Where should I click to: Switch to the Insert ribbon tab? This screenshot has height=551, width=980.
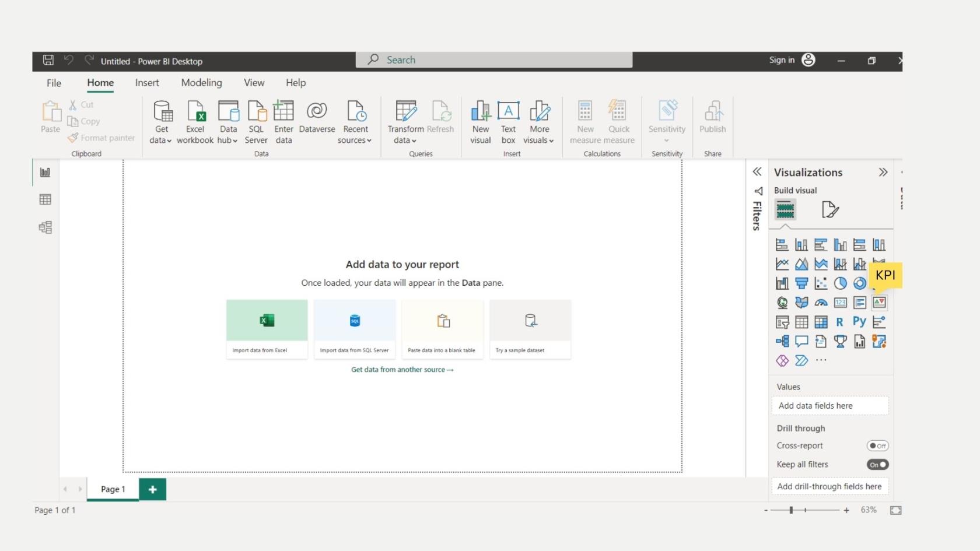147,83
